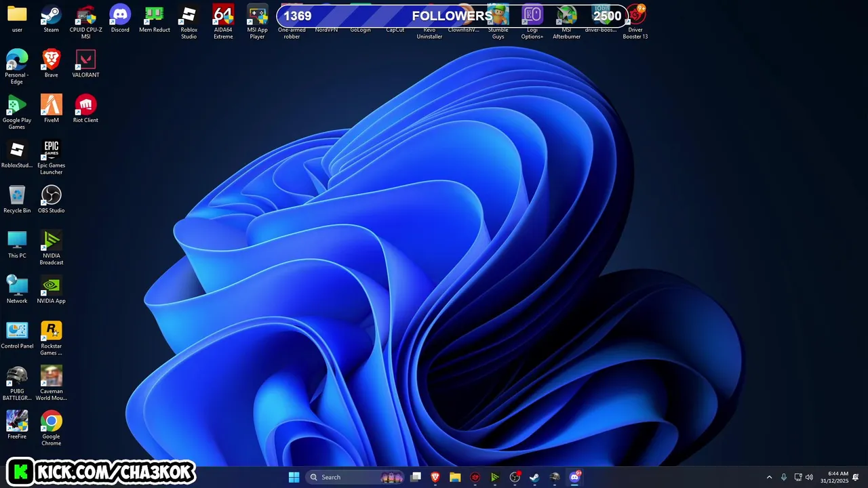The height and width of the screenshot is (488, 868).
Task: Select the CapCut shortcut label
Action: tap(395, 30)
